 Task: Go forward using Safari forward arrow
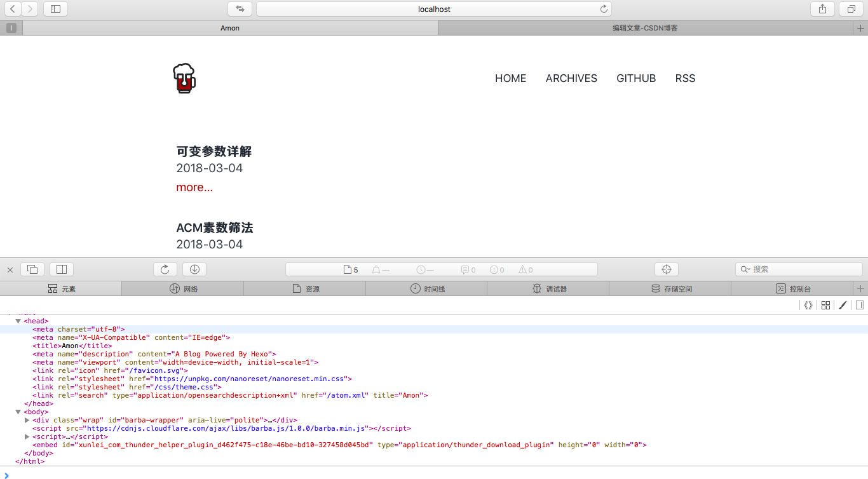30,9
